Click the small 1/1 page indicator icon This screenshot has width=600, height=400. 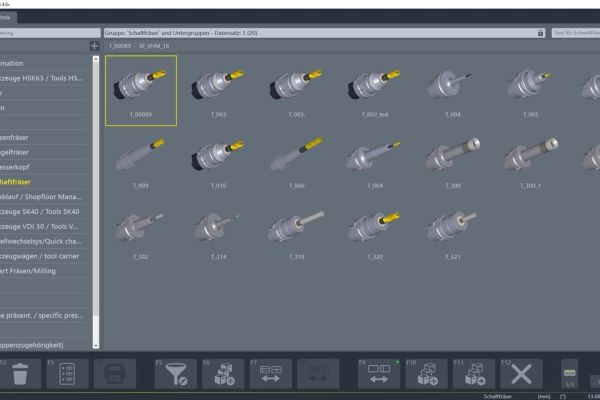coord(569,374)
